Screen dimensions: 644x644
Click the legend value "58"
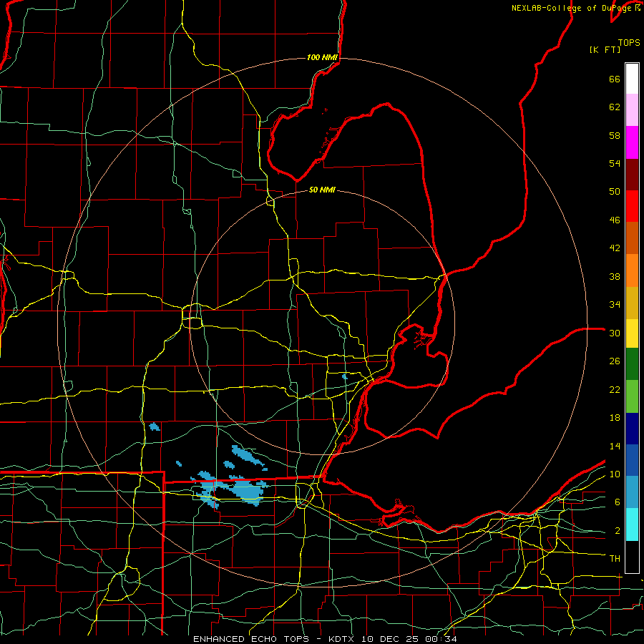[615, 135]
